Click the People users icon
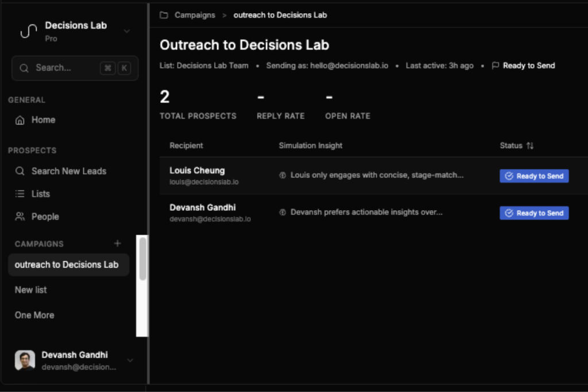The width and height of the screenshot is (588, 392). tap(20, 216)
